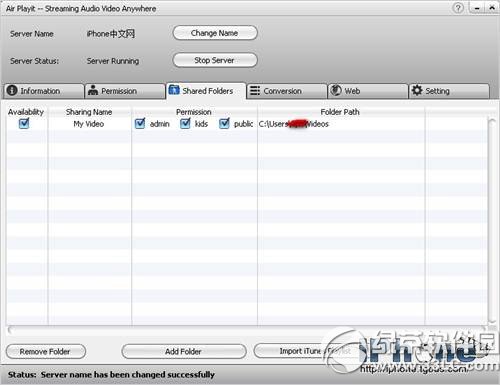Open the Conversion tab
The image size is (500, 385).
(x=287, y=91)
